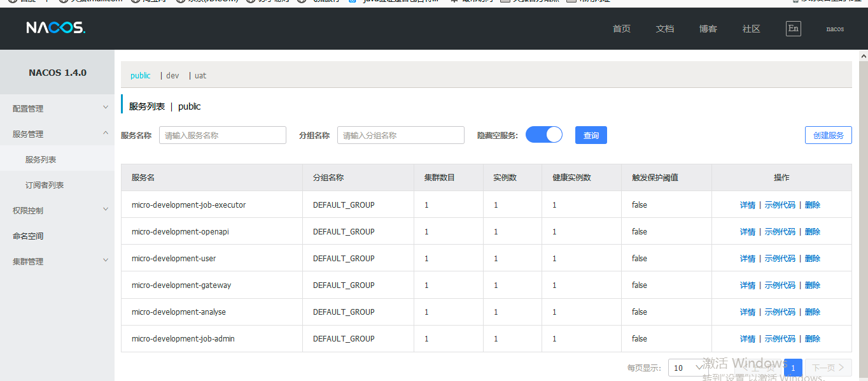Open 详情 for micro-development-openapi
Image resolution: width=868 pixels, height=381 pixels.
tap(748, 232)
